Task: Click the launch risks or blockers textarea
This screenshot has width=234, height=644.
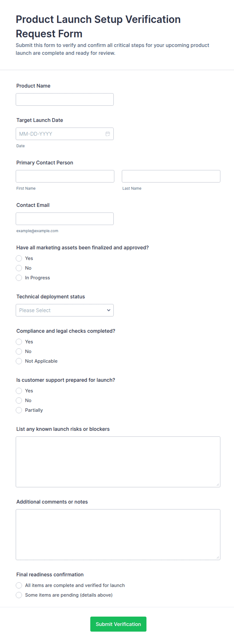Action: pyautogui.click(x=118, y=462)
